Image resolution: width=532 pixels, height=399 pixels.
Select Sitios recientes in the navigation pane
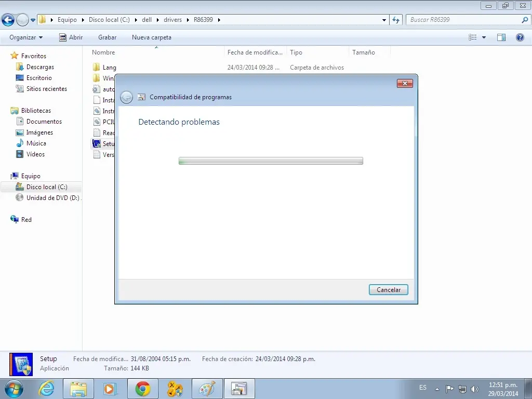coord(42,88)
